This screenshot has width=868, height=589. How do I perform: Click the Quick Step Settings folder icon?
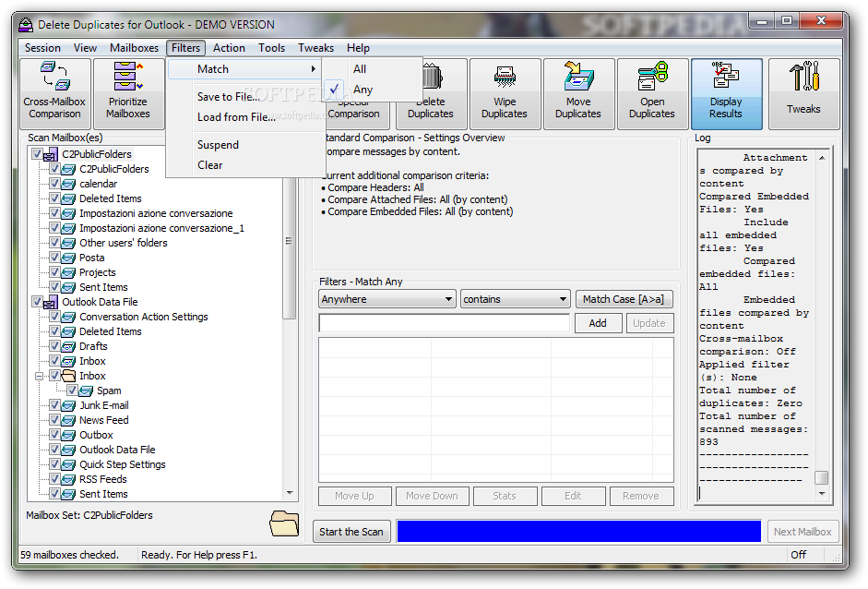tap(68, 465)
